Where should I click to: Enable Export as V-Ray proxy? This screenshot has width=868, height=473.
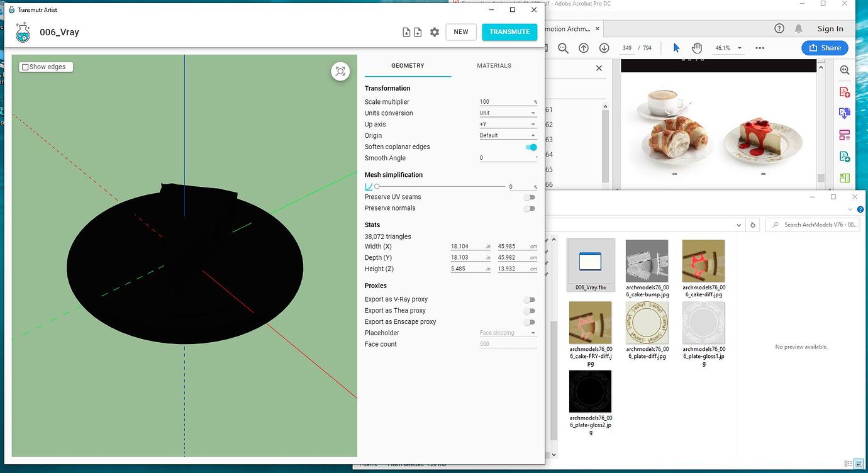click(530, 299)
